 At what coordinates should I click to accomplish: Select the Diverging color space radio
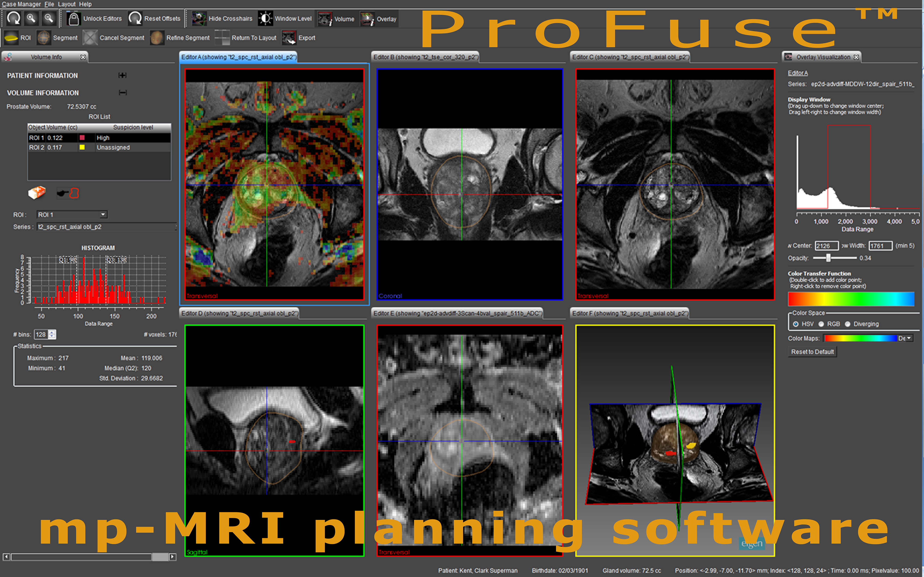click(x=847, y=324)
